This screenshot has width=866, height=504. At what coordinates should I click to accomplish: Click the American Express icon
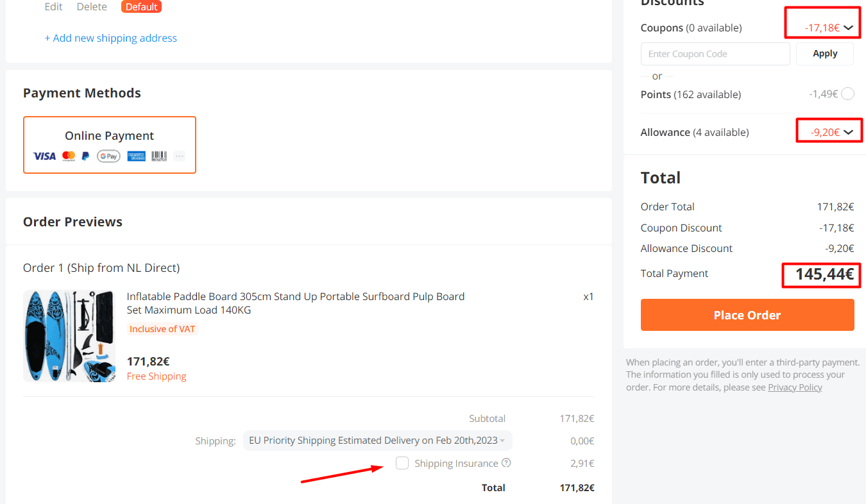(x=136, y=156)
